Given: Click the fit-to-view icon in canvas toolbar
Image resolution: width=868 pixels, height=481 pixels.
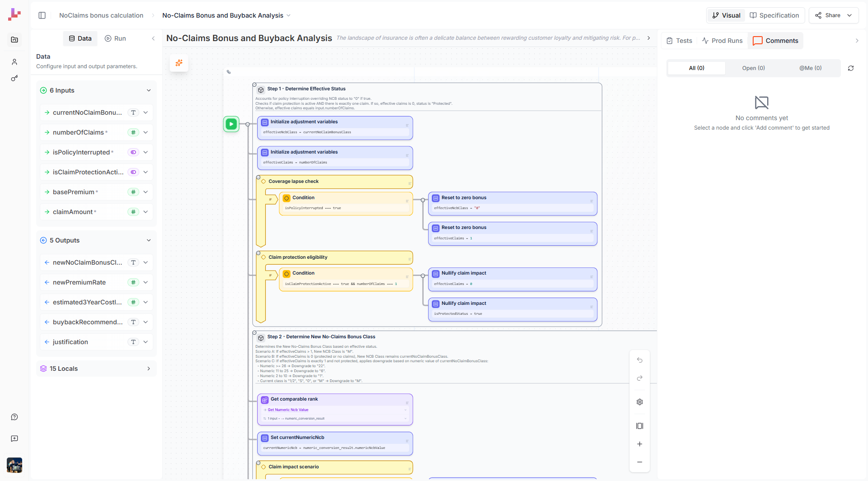Looking at the screenshot, I should click(x=640, y=426).
